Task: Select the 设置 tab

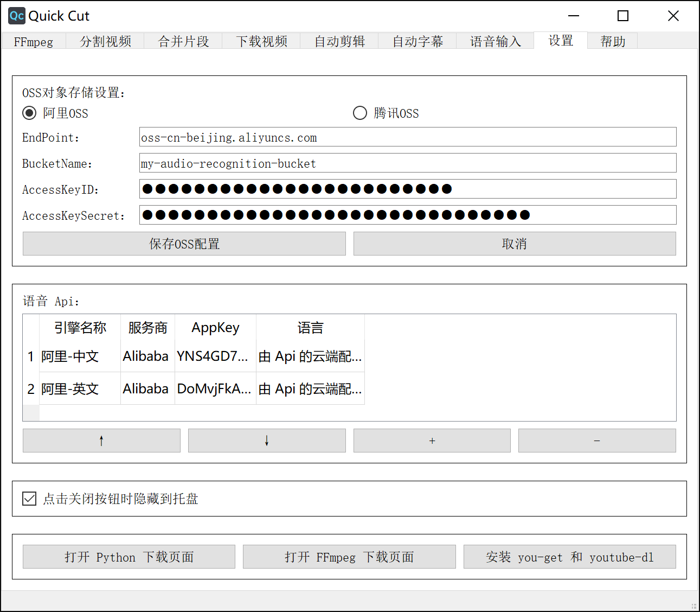Action: tap(561, 40)
